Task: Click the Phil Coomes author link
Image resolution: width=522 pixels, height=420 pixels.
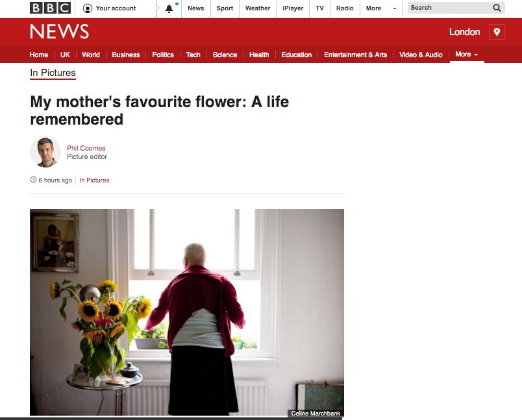Action: (86, 148)
